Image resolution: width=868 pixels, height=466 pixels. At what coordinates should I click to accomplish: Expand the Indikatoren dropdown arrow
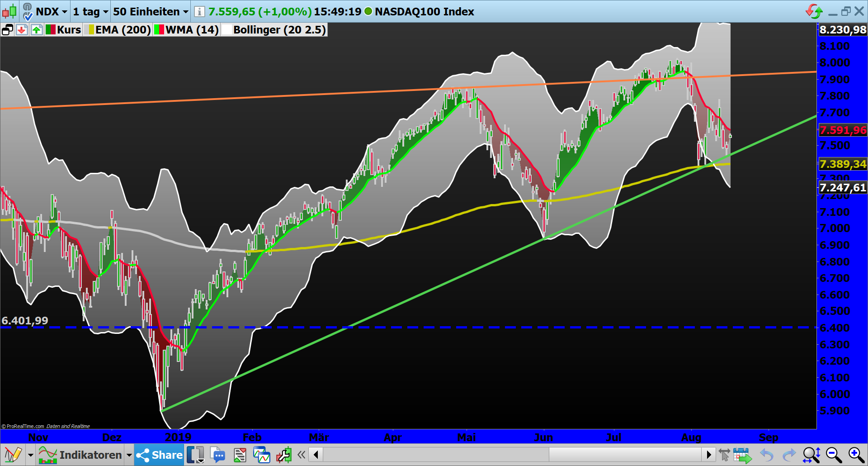(129, 455)
